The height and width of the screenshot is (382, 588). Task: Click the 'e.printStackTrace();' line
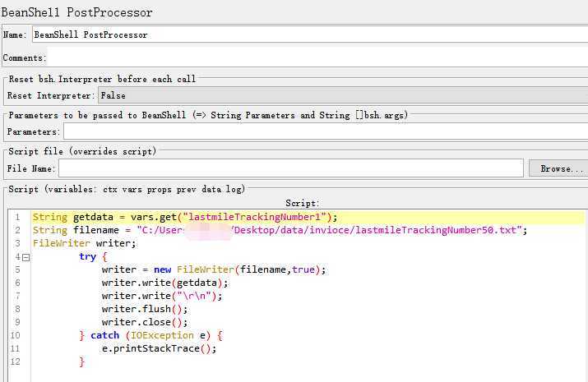pyautogui.click(x=159, y=348)
